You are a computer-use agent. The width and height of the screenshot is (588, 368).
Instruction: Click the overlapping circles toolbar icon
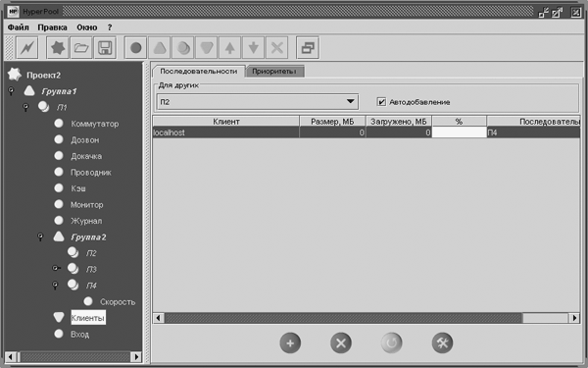(x=183, y=48)
